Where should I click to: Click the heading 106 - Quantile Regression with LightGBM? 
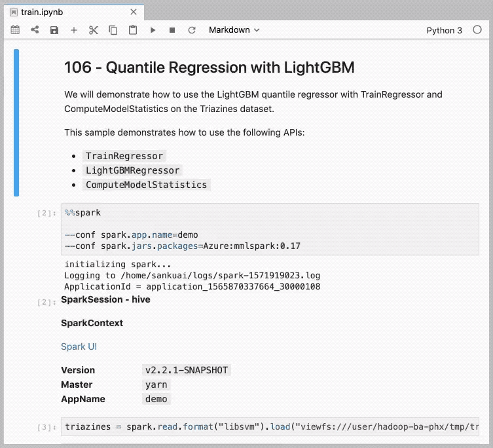(210, 67)
